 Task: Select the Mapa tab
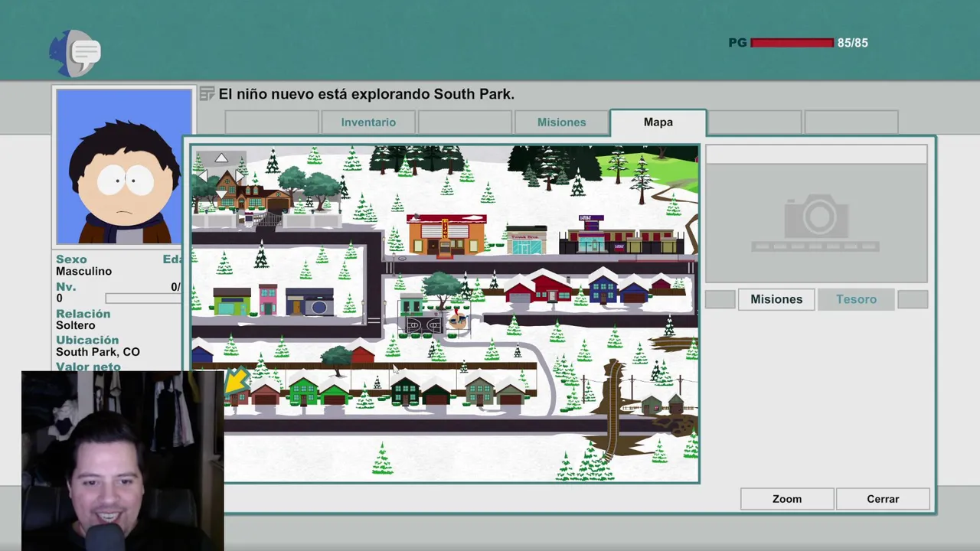click(x=658, y=122)
